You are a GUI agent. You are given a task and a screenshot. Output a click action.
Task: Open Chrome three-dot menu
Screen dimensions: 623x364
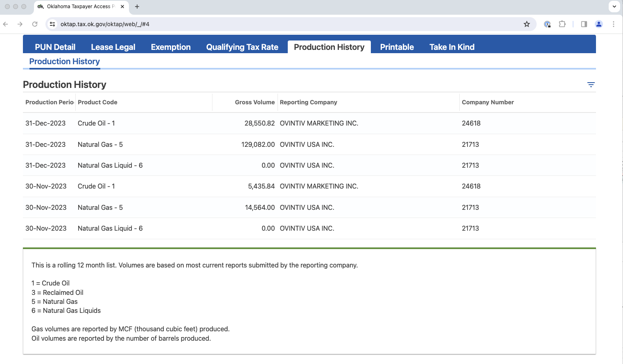click(613, 24)
